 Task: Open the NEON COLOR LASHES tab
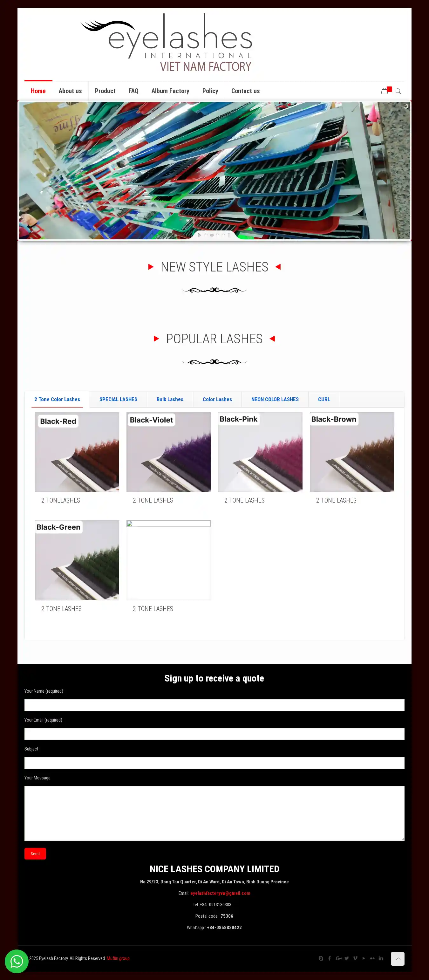point(275,400)
